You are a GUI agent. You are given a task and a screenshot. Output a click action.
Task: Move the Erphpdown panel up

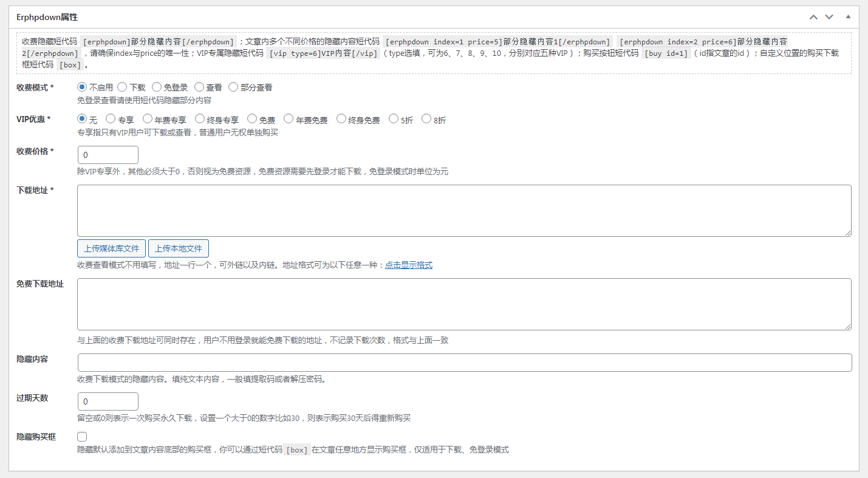pyautogui.click(x=814, y=17)
